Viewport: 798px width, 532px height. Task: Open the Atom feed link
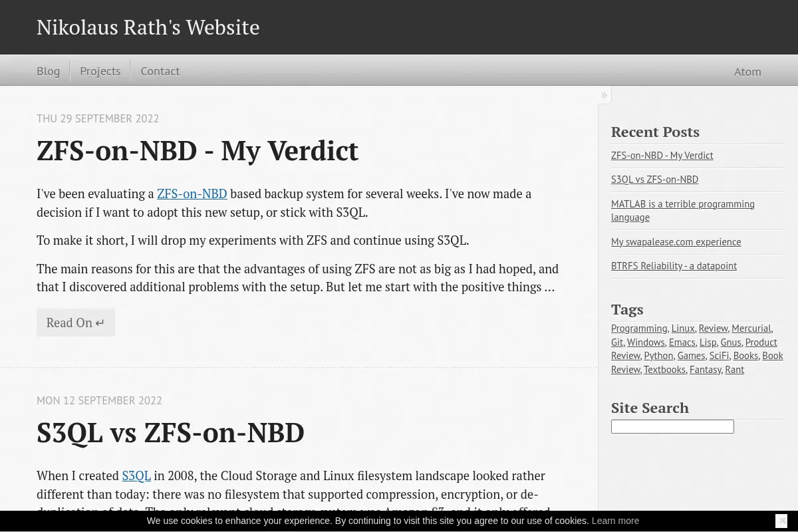click(747, 72)
